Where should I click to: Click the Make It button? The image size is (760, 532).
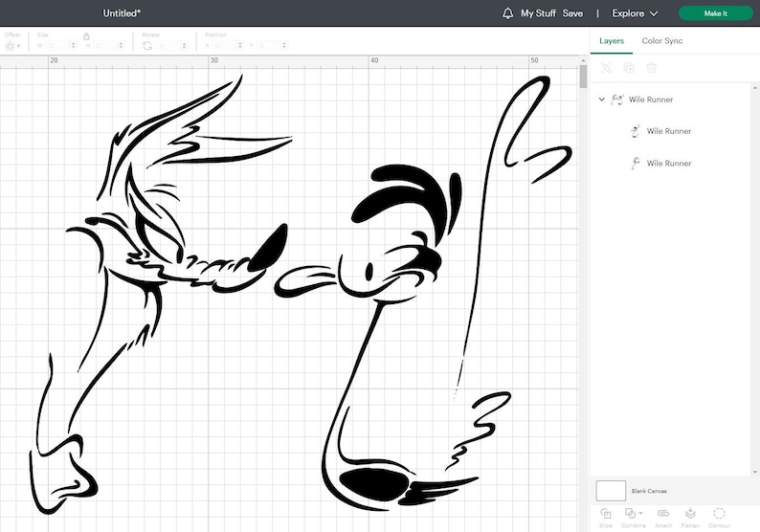coord(715,13)
